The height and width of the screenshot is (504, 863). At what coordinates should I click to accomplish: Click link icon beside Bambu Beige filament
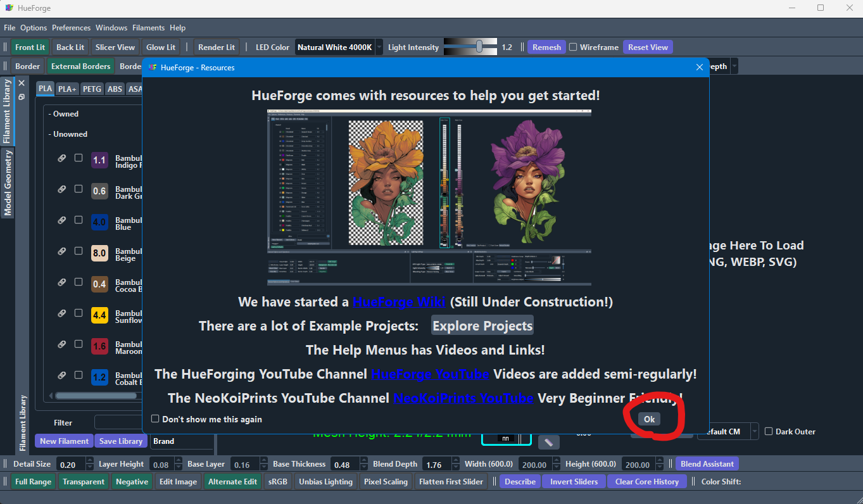[62, 251]
